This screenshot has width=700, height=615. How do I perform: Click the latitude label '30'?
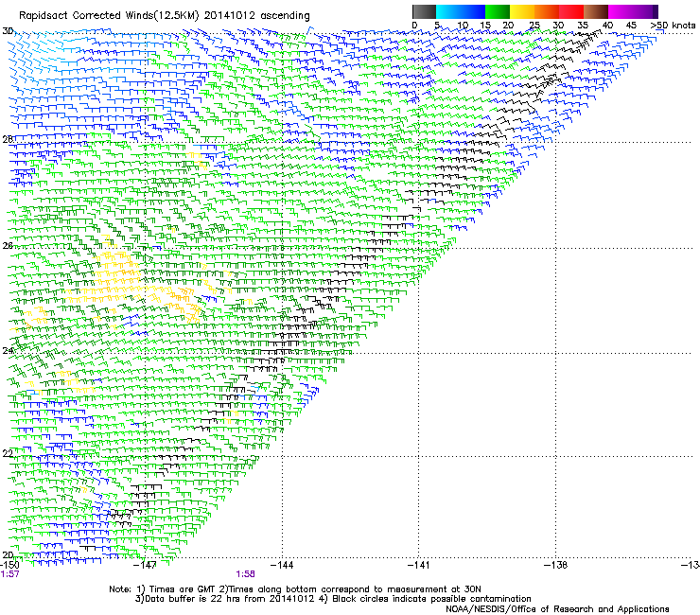tap(8, 31)
